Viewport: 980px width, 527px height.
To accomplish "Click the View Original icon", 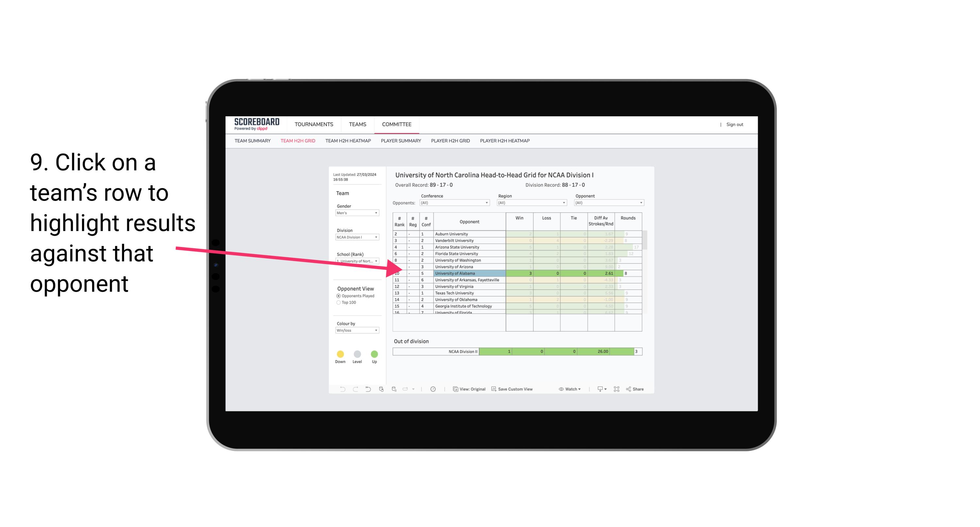I will pos(455,389).
